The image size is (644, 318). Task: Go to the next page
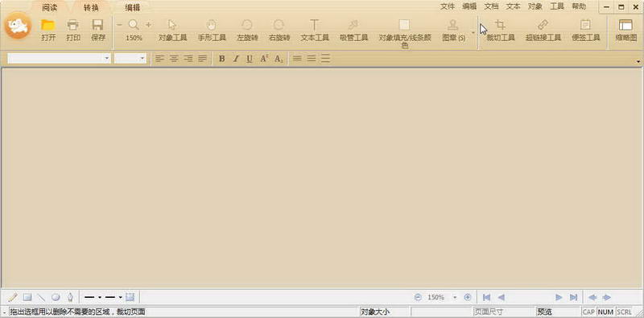(x=559, y=297)
